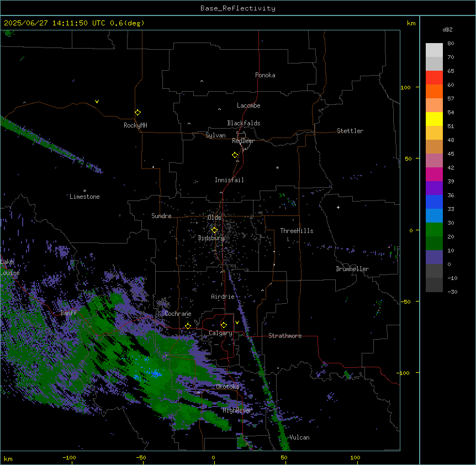Click the slate purple 0-10 dBZ swatch

[434, 257]
